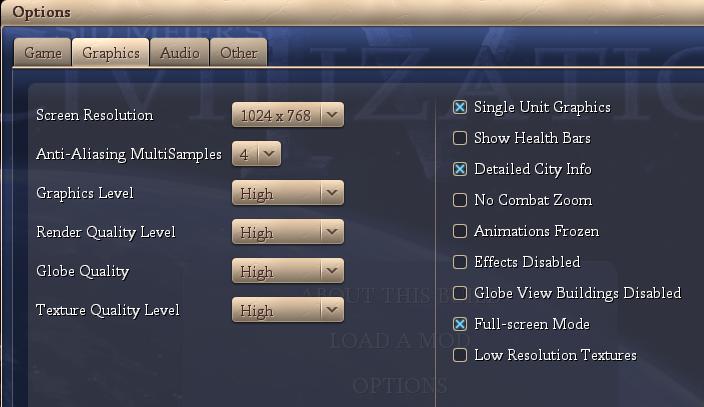Image resolution: width=704 pixels, height=407 pixels.
Task: Check the Effects Disabled box
Action: pyautogui.click(x=460, y=262)
